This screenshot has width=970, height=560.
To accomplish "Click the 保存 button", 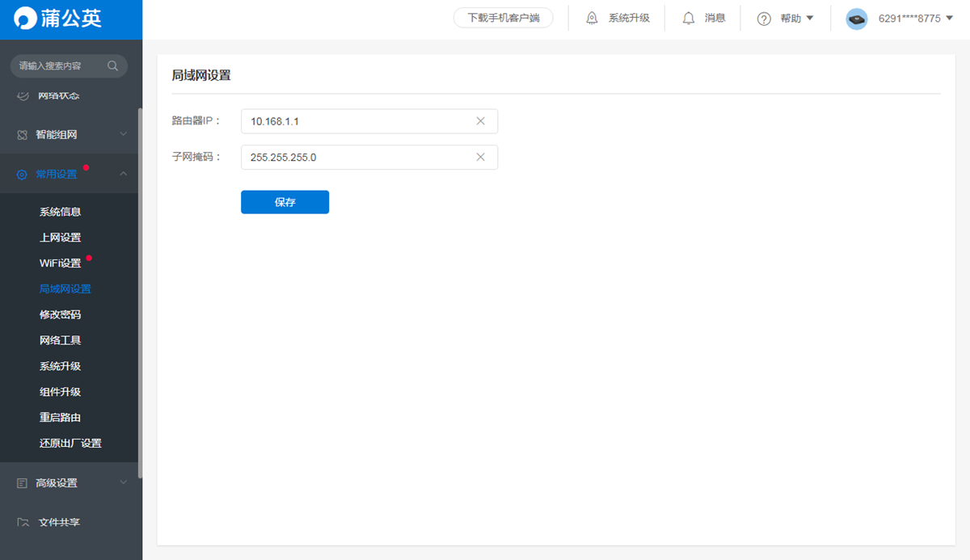I will coord(285,202).
